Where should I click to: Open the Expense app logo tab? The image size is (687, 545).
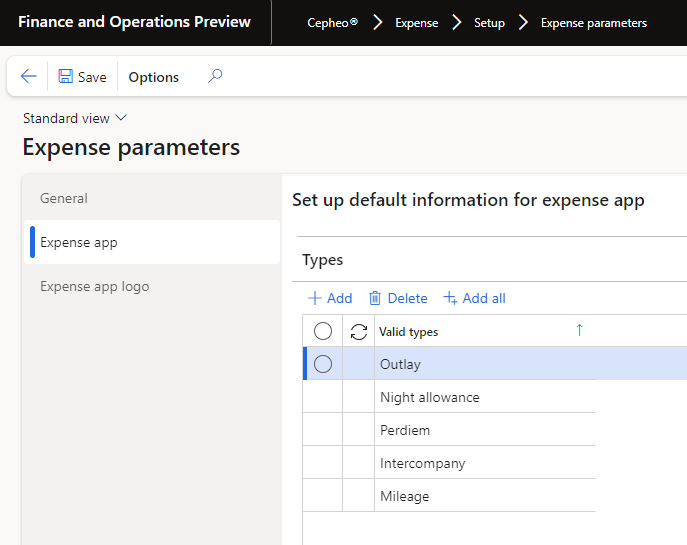(x=95, y=286)
